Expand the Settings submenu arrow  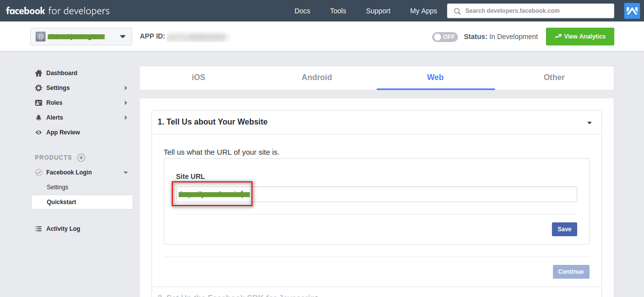pyautogui.click(x=126, y=88)
